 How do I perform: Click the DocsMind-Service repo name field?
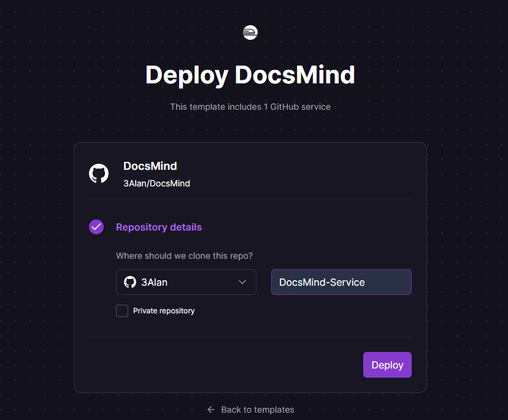(341, 282)
